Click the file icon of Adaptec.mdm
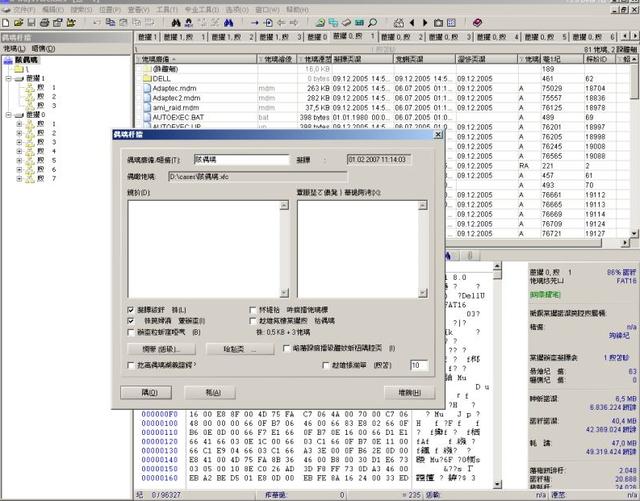640x501 pixels. point(147,88)
